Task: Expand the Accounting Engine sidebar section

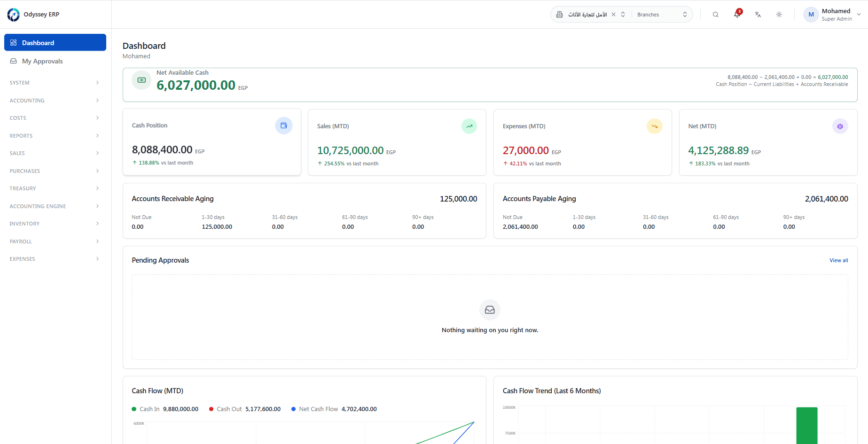Action: (x=55, y=206)
